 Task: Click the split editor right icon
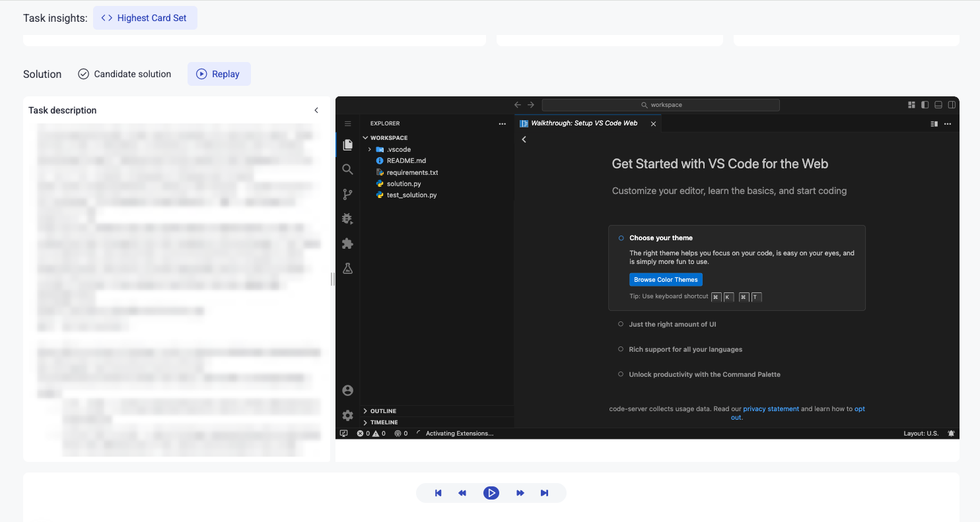(934, 123)
